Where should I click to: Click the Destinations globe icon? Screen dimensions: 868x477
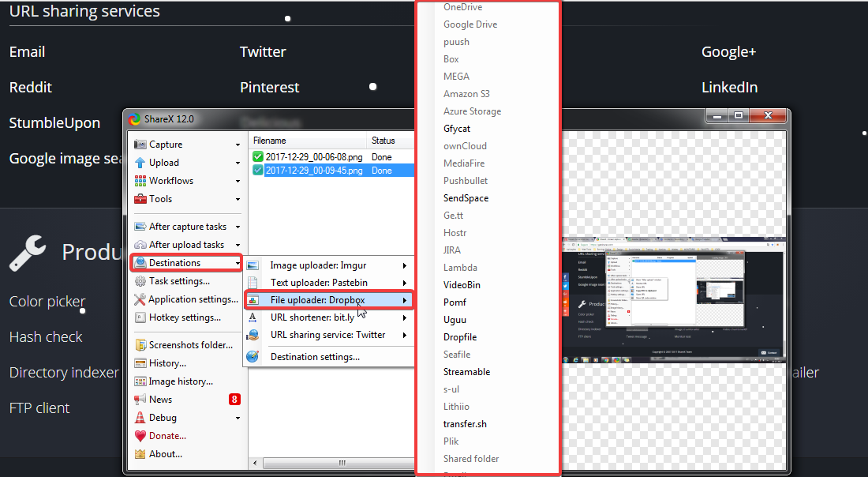[x=140, y=263]
